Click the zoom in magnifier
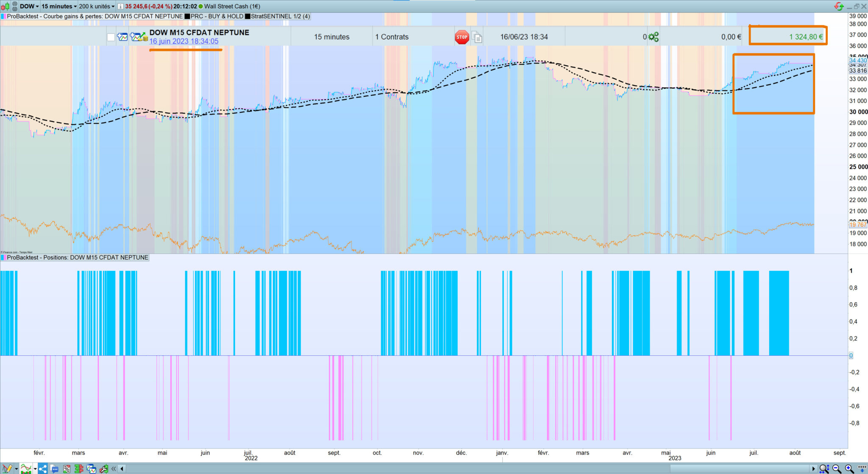 coord(849,468)
